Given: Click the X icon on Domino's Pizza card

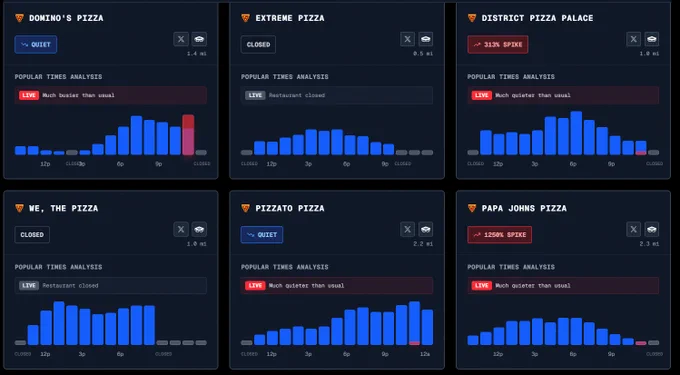Looking at the screenshot, I should click(x=181, y=39).
